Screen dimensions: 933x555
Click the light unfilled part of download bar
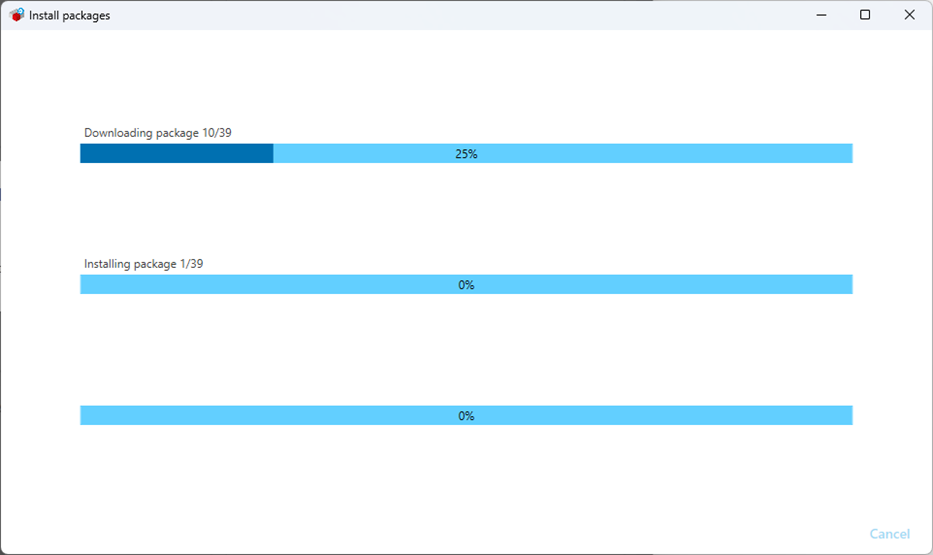coord(650,153)
